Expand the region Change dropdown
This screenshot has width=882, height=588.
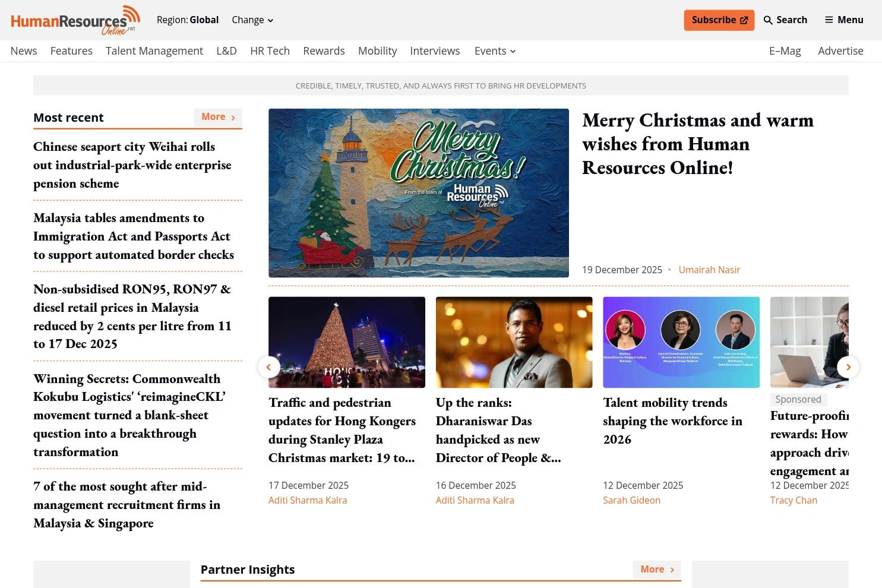[252, 20]
